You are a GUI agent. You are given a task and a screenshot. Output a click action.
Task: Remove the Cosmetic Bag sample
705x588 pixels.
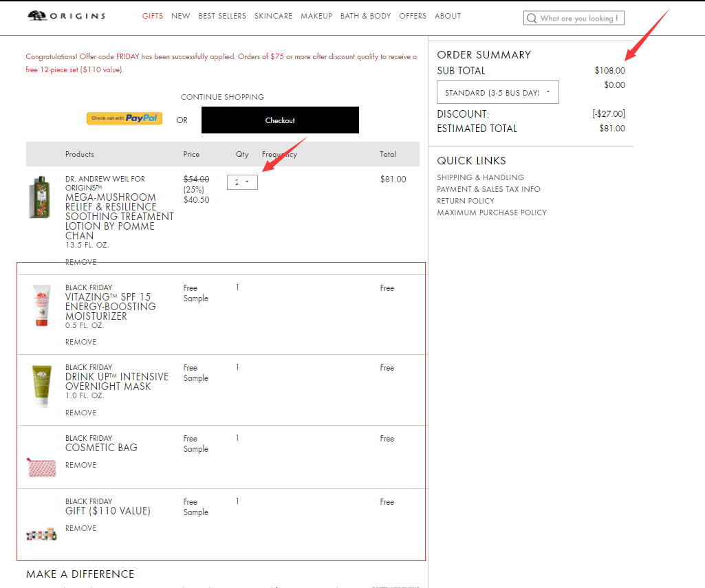(81, 465)
